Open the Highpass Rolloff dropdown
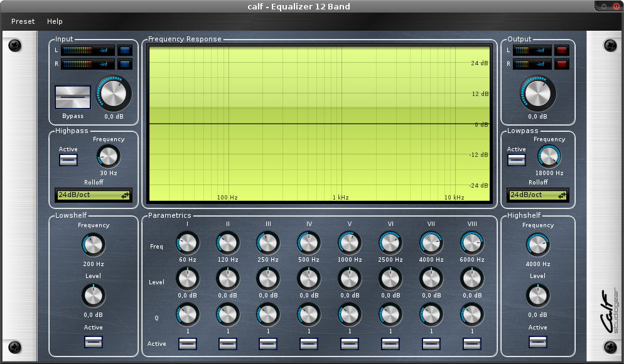This screenshot has height=364, width=624. [93, 195]
